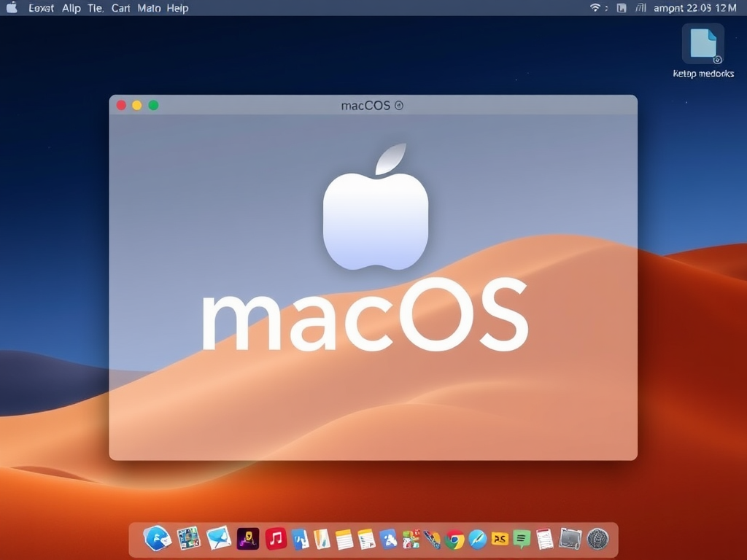Image resolution: width=747 pixels, height=560 pixels.
Task: Click the menu bar clock text
Action: click(694, 8)
